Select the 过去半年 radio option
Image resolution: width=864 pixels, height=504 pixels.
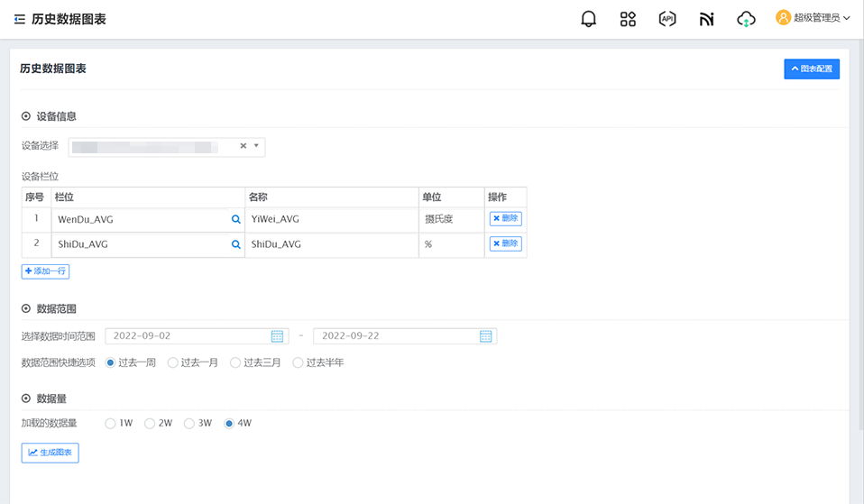tap(299, 362)
